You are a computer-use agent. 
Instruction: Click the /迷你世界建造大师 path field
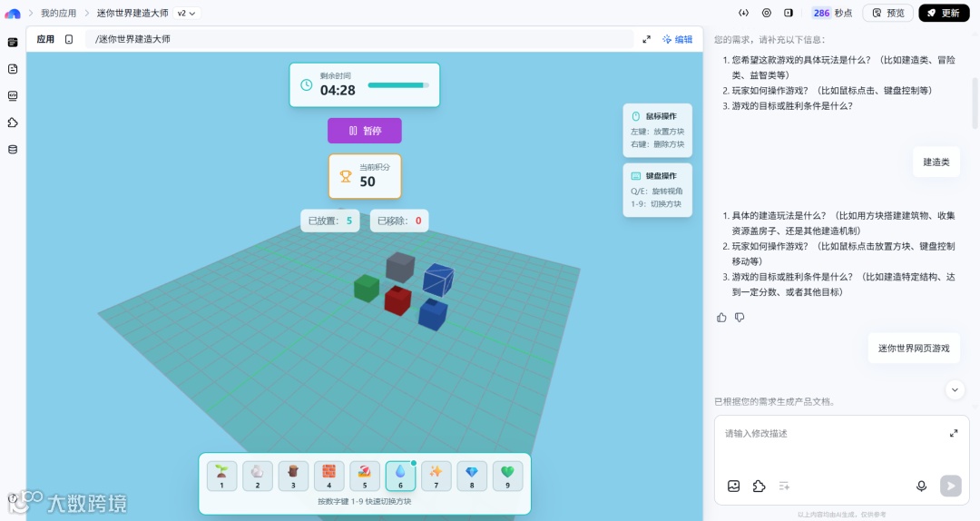(358, 39)
